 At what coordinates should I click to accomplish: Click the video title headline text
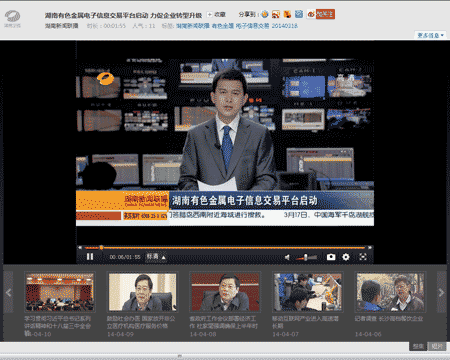[x=123, y=15]
